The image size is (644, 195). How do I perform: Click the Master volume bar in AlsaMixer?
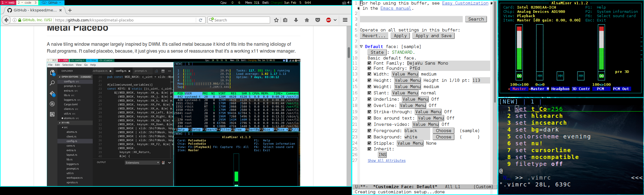[519, 48]
